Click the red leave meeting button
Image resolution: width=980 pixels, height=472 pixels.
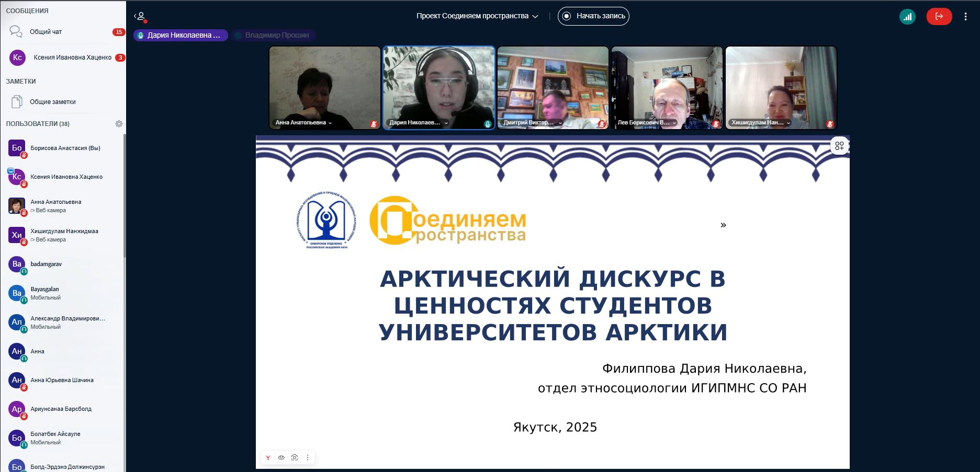coord(939,17)
